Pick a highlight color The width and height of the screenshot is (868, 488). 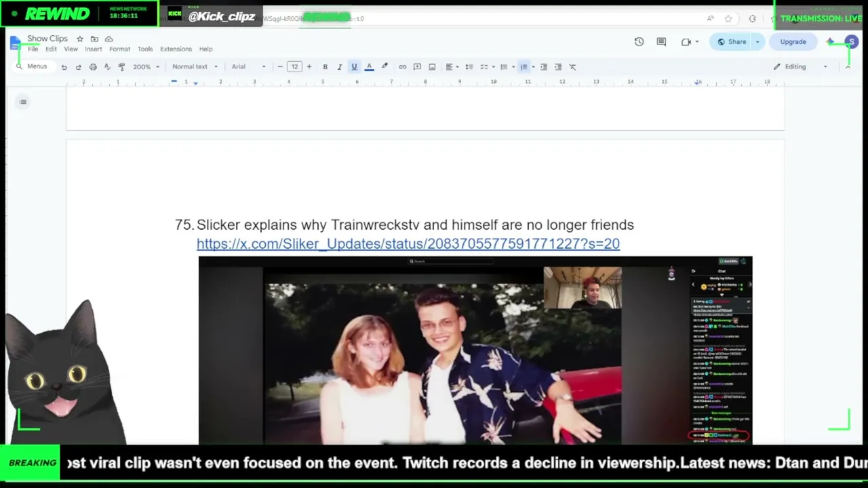pos(384,67)
